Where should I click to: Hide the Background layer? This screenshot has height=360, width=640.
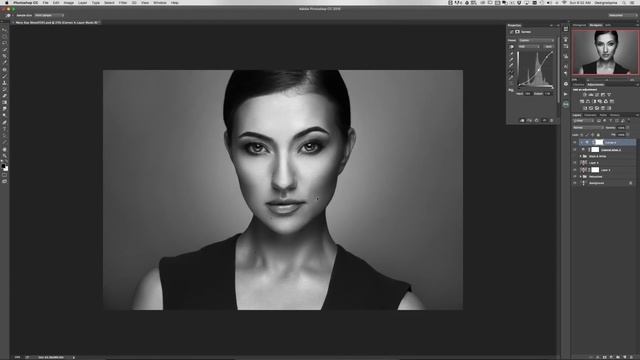tap(575, 183)
